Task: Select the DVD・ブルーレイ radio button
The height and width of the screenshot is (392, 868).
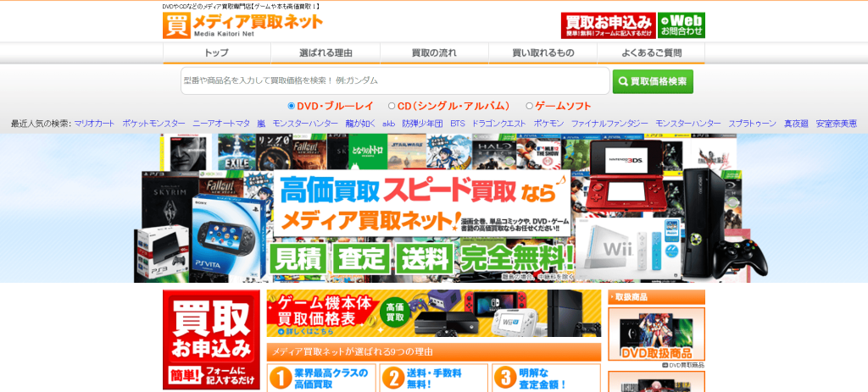Action: click(x=292, y=106)
